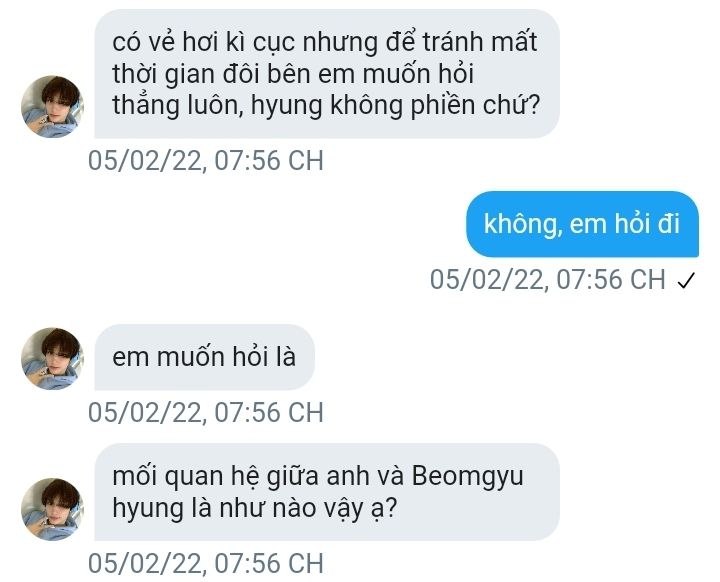Click timestamp under 'hyung không phiền chứ?' message
This screenshot has height=582, width=720.
click(x=206, y=161)
